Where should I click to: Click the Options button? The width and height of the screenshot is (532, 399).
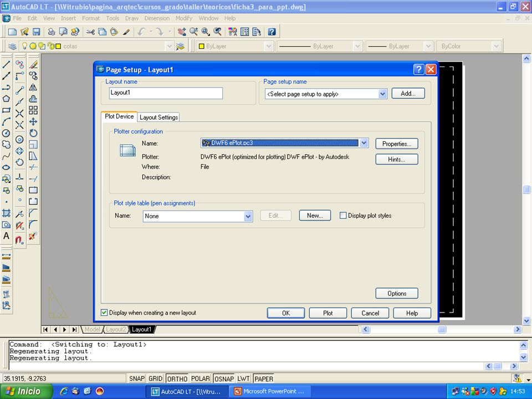tap(397, 294)
